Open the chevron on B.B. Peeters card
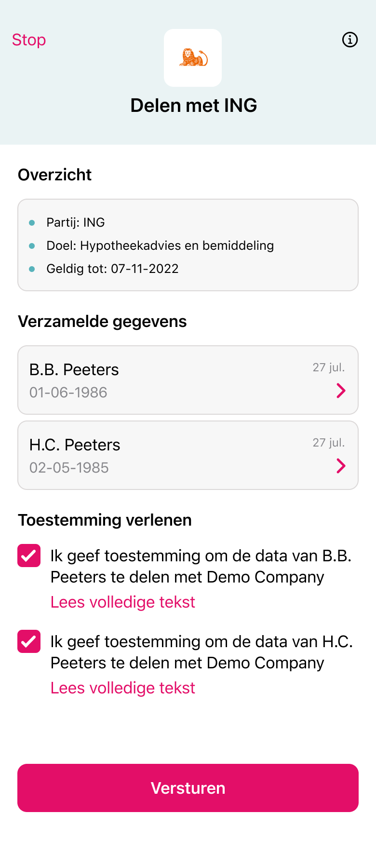 (341, 391)
